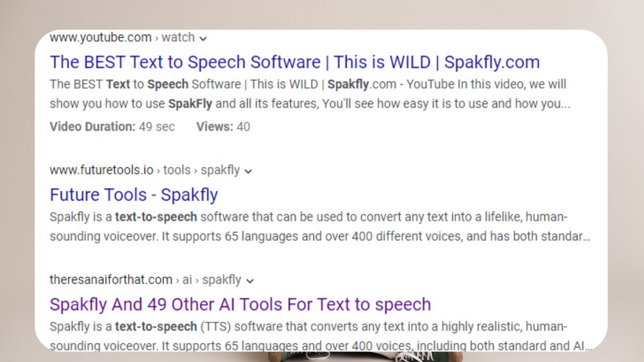Click the YouTube result description snippet

pos(310,94)
